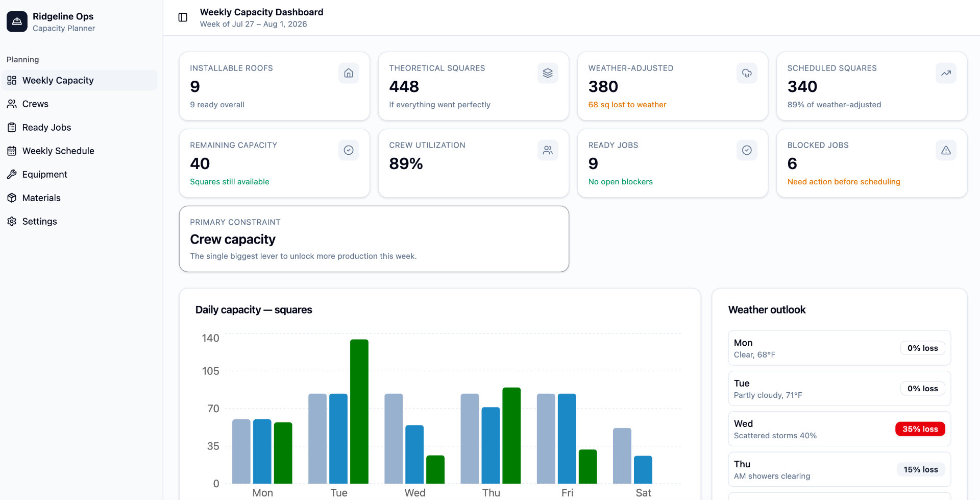The image size is (980, 500).
Task: Click the green Thursday bar in chart
Action: (511, 436)
